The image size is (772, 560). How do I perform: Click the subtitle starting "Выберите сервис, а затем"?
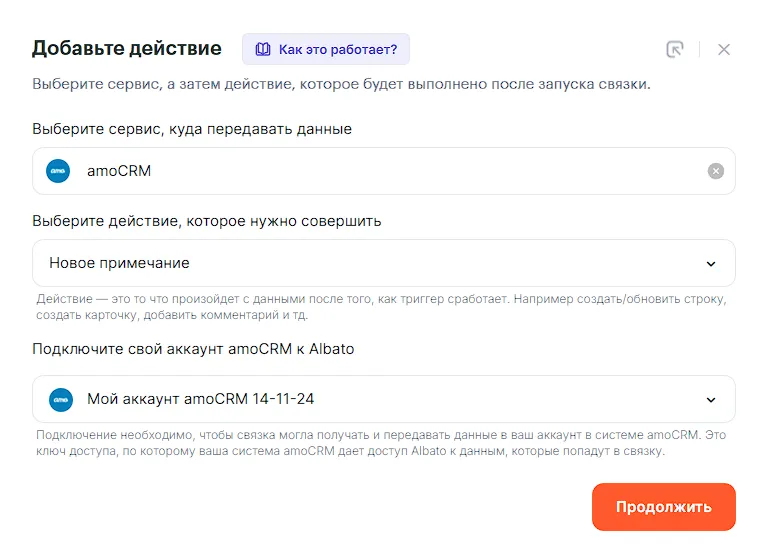tap(341, 84)
